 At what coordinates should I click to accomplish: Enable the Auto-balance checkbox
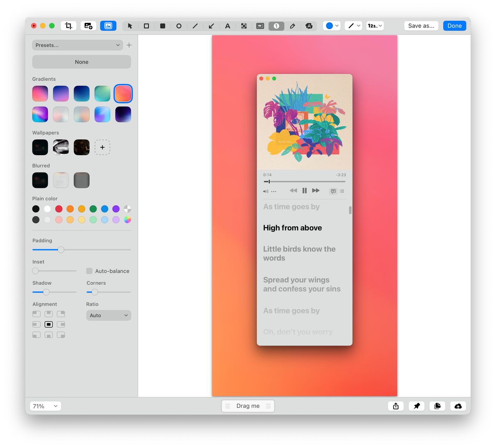tap(89, 271)
